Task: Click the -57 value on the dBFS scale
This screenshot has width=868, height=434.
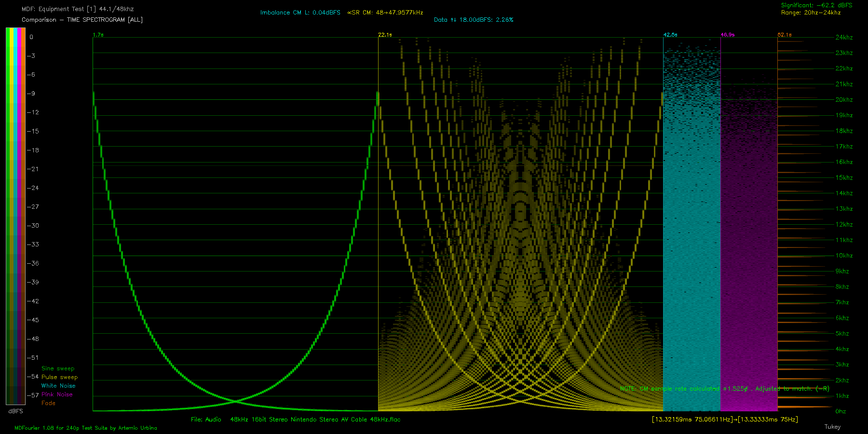Action: pos(33,395)
